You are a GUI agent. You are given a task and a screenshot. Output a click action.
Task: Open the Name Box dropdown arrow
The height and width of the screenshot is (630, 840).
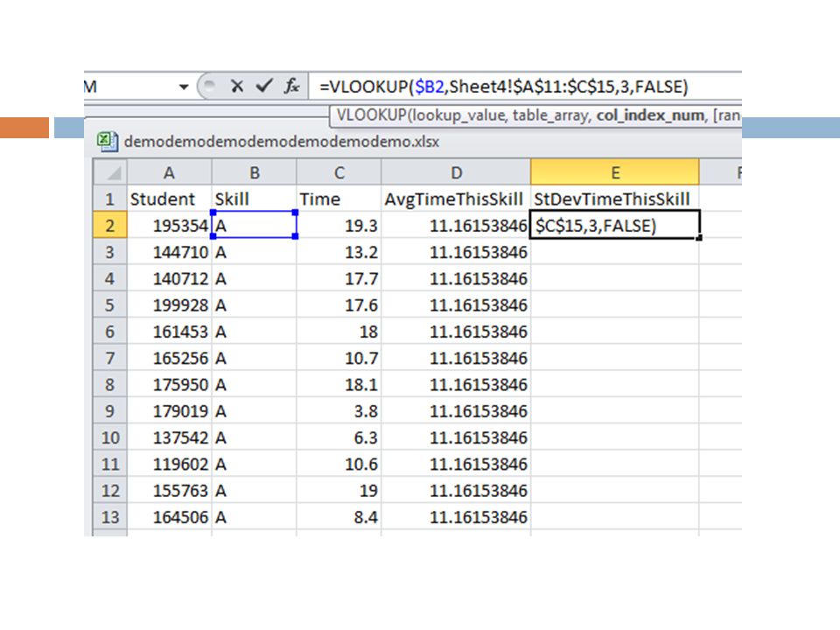pos(184,87)
